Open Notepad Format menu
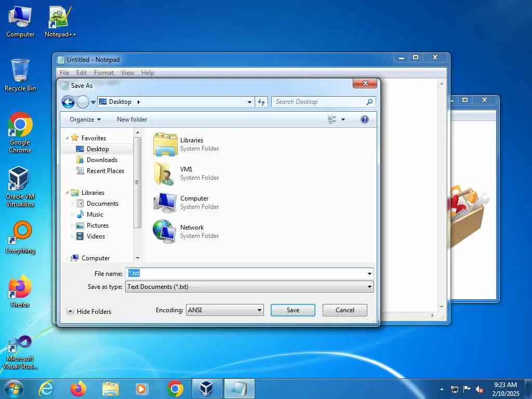 pyautogui.click(x=104, y=73)
